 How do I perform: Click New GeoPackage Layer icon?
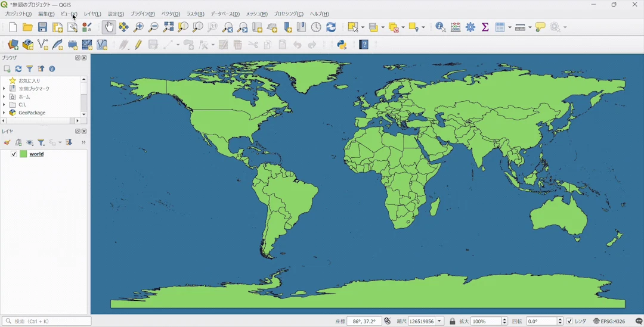(x=28, y=44)
